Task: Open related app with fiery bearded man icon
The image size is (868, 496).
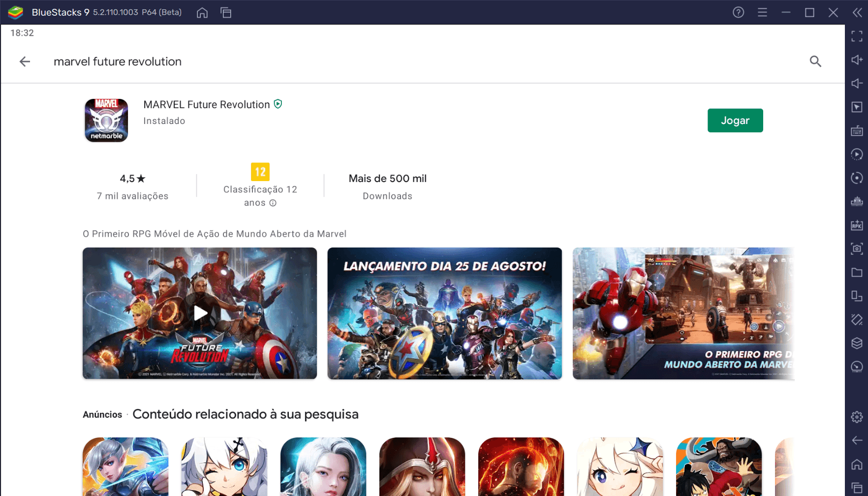Action: click(x=521, y=466)
